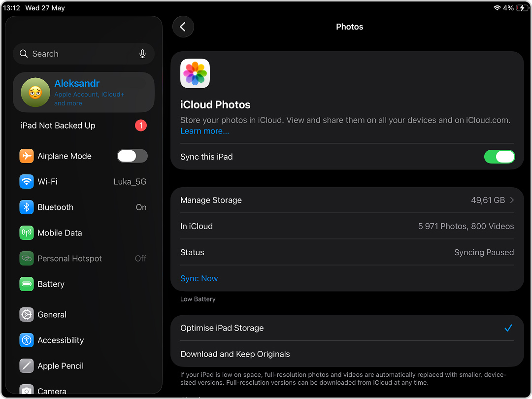Viewport: 532px width, 399px height.
Task: Tap the Luka_5G network name
Action: point(130,182)
